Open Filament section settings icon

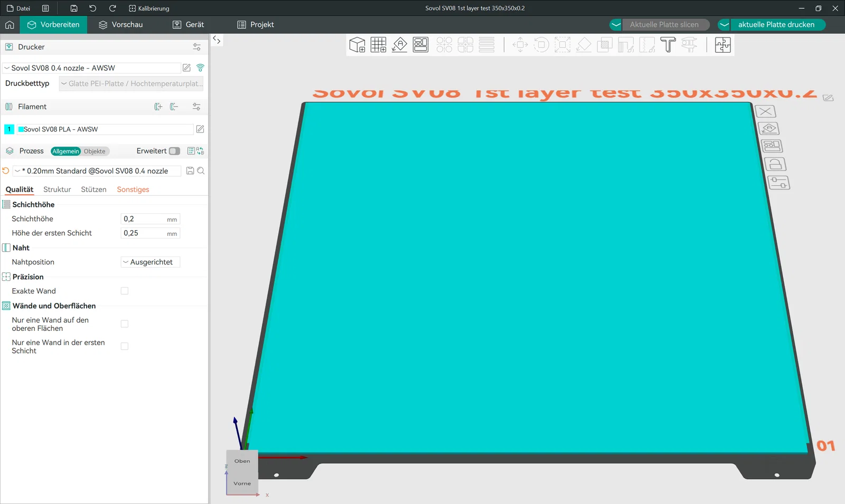point(196,107)
